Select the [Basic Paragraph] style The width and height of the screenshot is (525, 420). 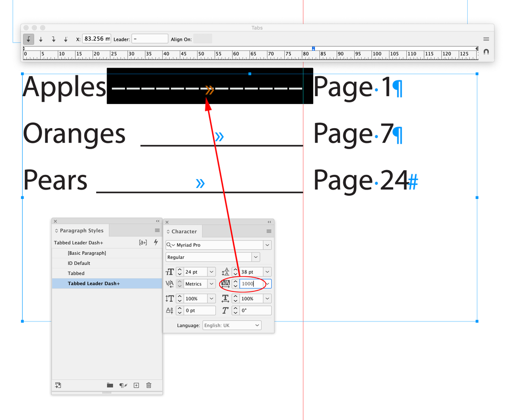107,253
